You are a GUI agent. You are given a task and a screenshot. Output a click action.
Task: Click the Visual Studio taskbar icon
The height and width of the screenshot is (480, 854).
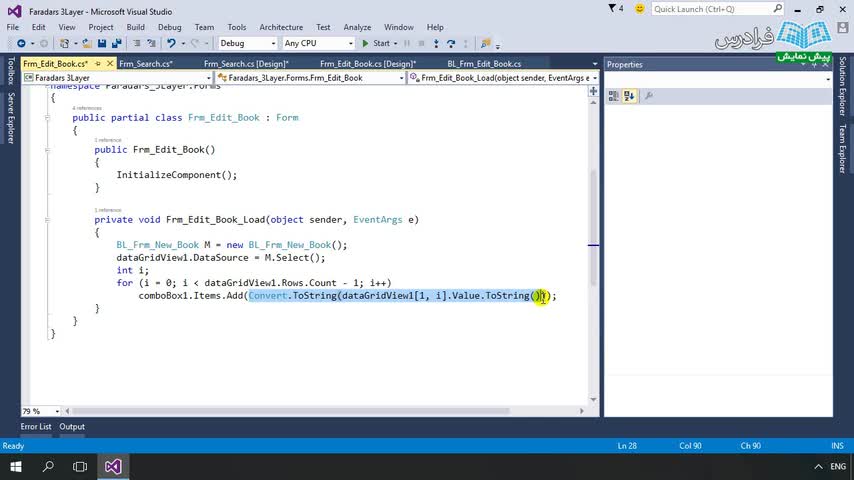113,466
